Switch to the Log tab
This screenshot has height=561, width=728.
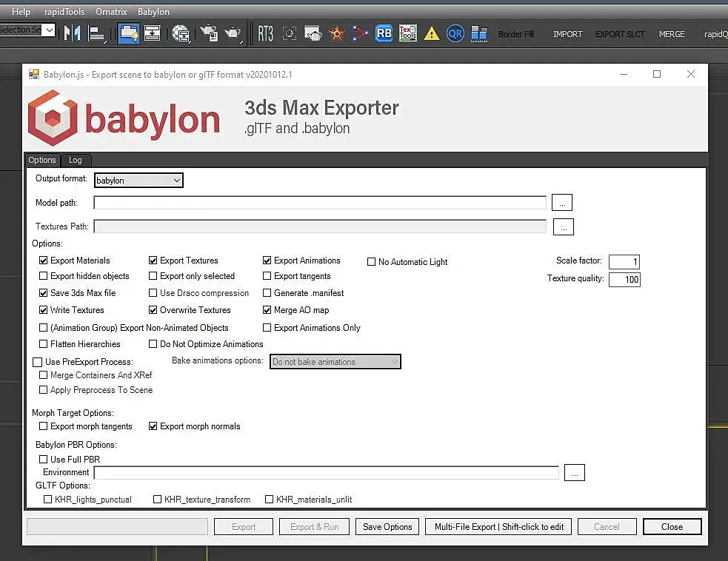tap(76, 160)
